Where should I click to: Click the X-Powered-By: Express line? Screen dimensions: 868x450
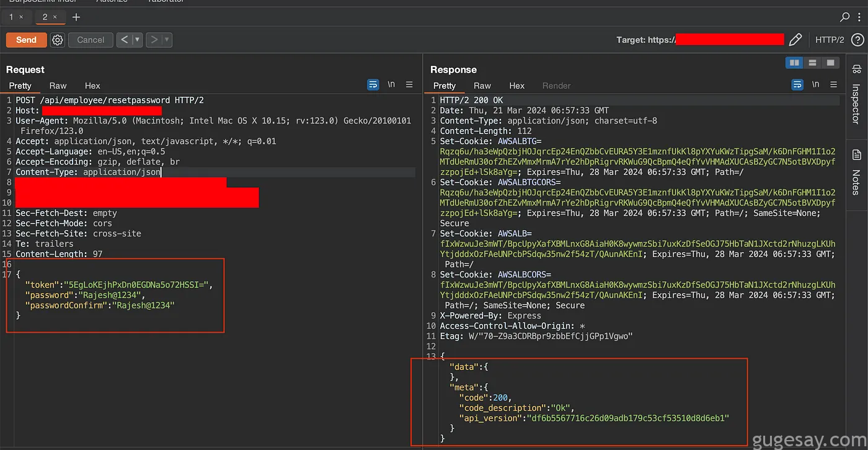click(x=490, y=315)
